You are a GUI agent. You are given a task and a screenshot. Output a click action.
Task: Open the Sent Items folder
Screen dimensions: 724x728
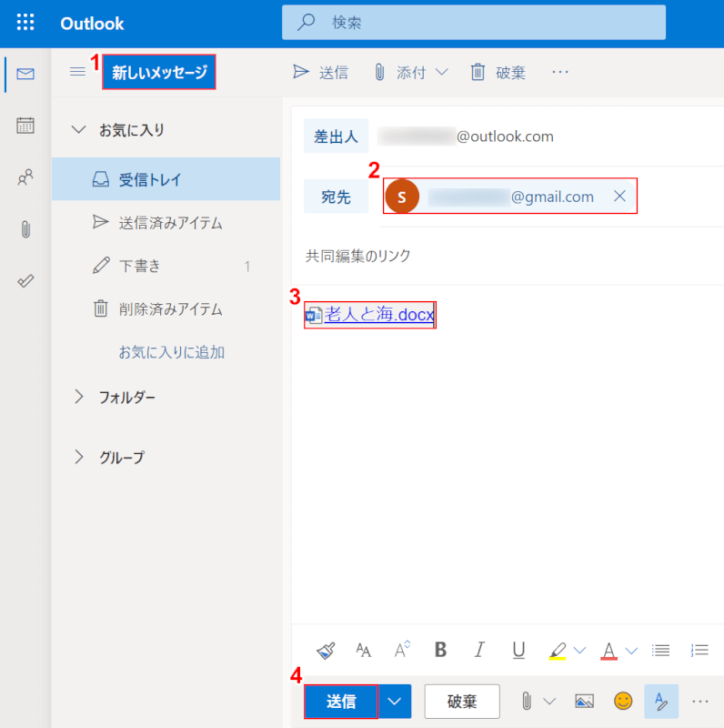coord(170,223)
